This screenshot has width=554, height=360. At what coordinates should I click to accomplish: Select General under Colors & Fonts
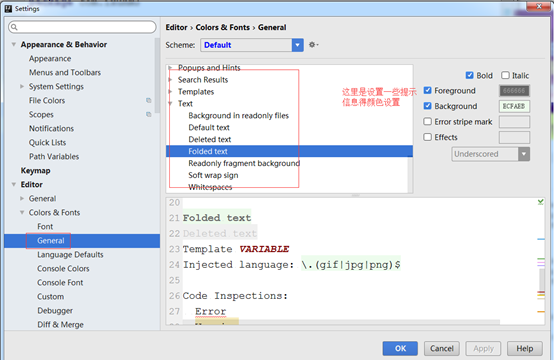pyautogui.click(x=51, y=241)
